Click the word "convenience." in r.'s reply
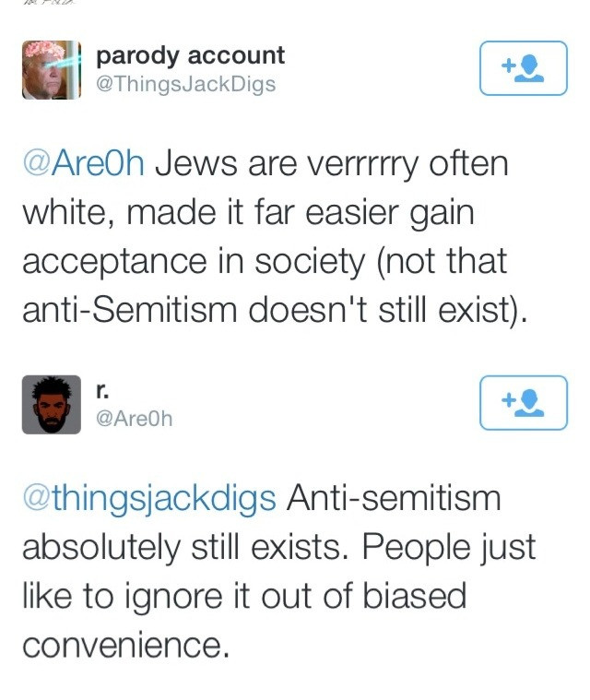Screen dimensions: 590x700 (x=124, y=644)
